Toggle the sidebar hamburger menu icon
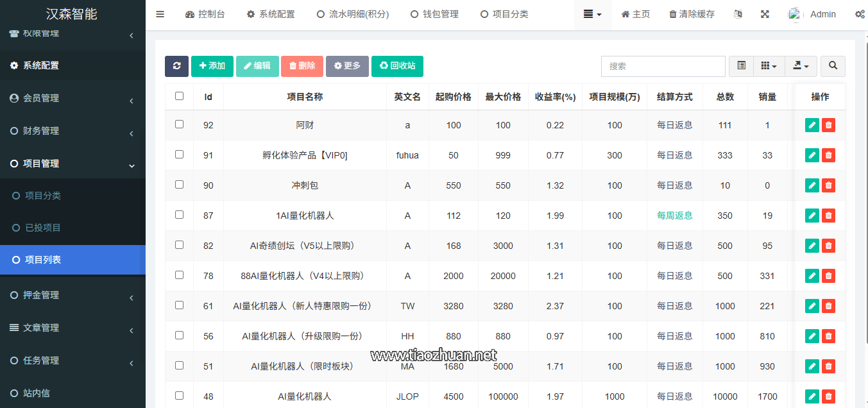 pos(160,14)
